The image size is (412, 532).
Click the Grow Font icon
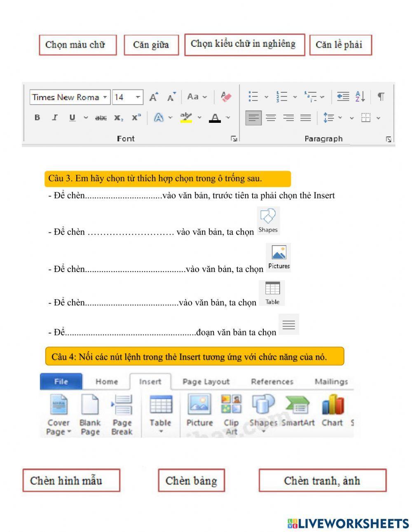tap(153, 97)
